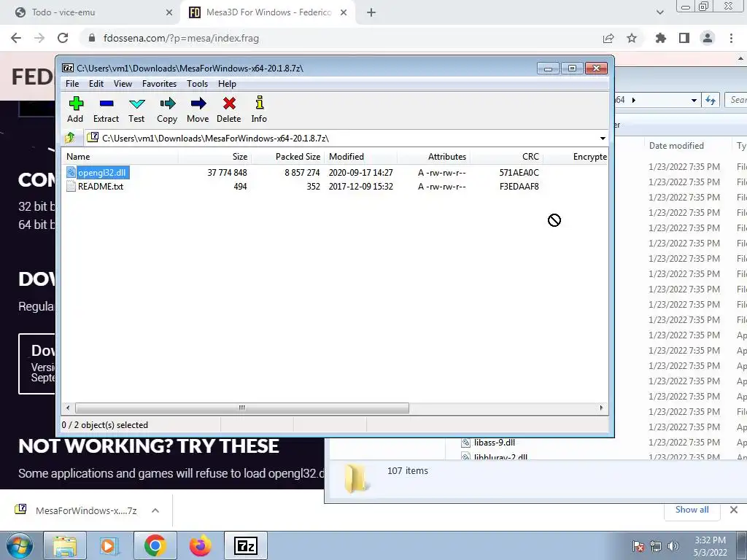
Task: Sort by the Packed Size column
Action: [x=287, y=157]
